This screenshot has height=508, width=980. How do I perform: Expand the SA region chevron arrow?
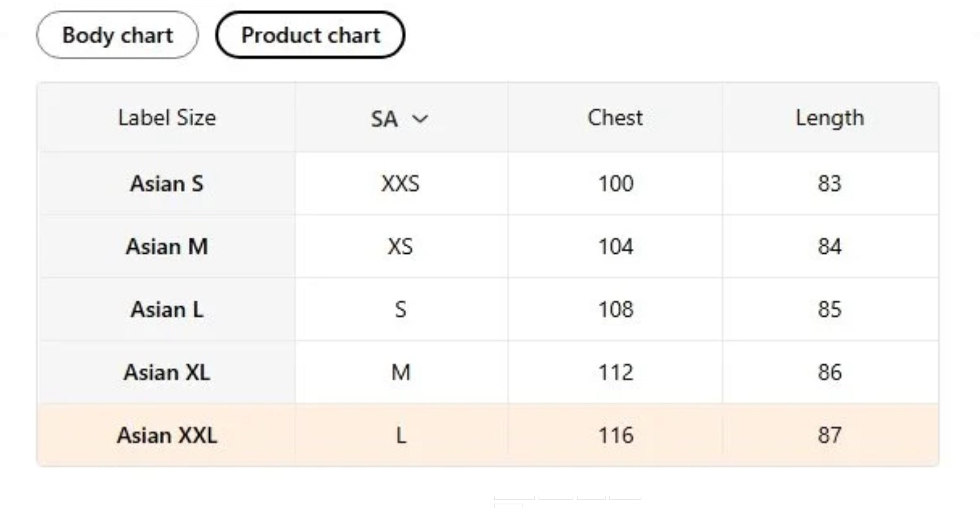[x=420, y=119]
